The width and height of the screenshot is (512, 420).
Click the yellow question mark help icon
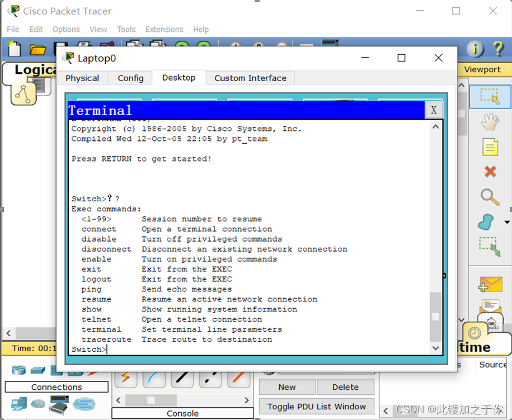498,49
